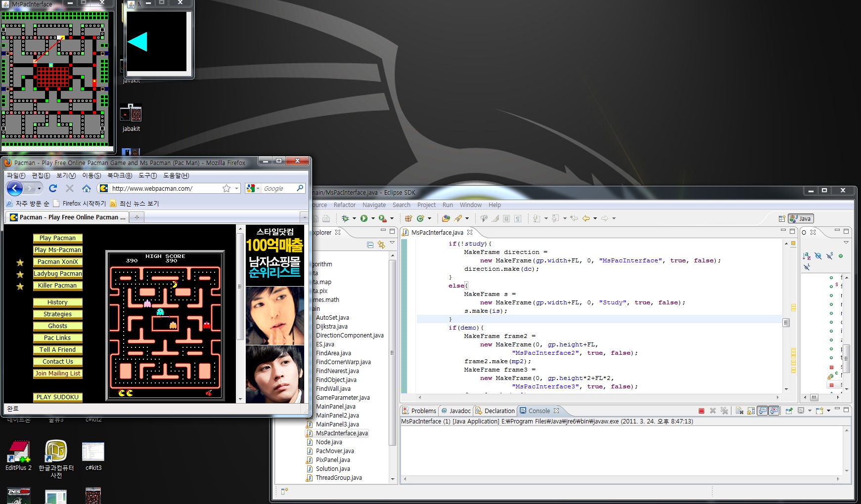
Task: Open the Run button dropdown arrow
Action: click(x=373, y=218)
